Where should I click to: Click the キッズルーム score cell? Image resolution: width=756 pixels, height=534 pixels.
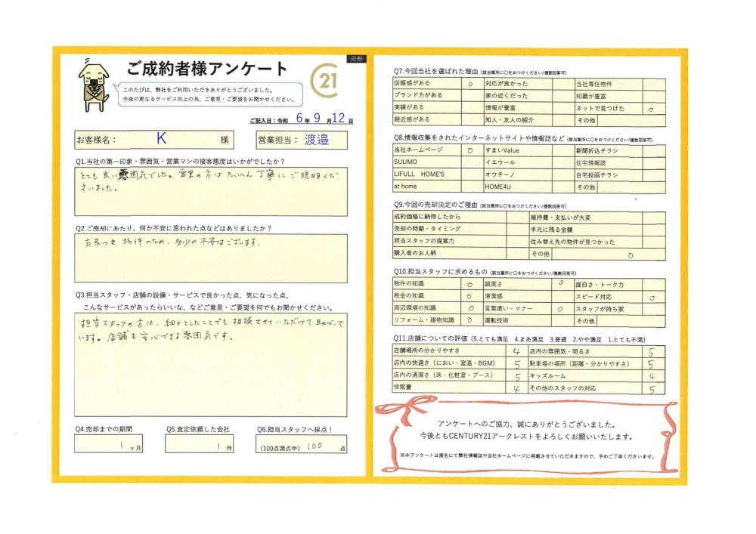654,376
